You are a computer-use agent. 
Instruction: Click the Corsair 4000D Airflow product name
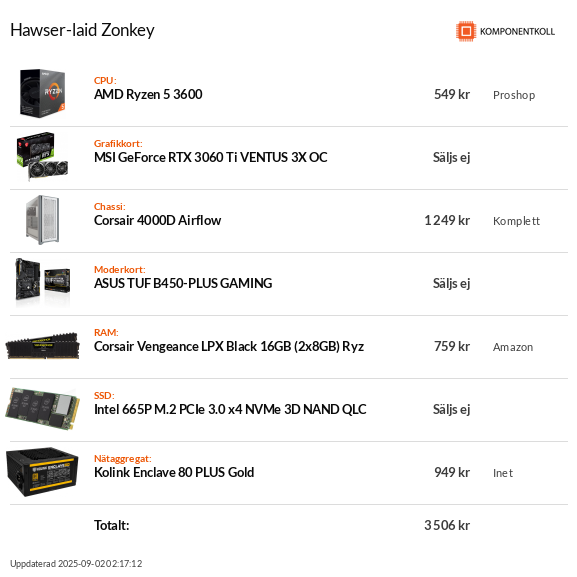click(x=157, y=220)
